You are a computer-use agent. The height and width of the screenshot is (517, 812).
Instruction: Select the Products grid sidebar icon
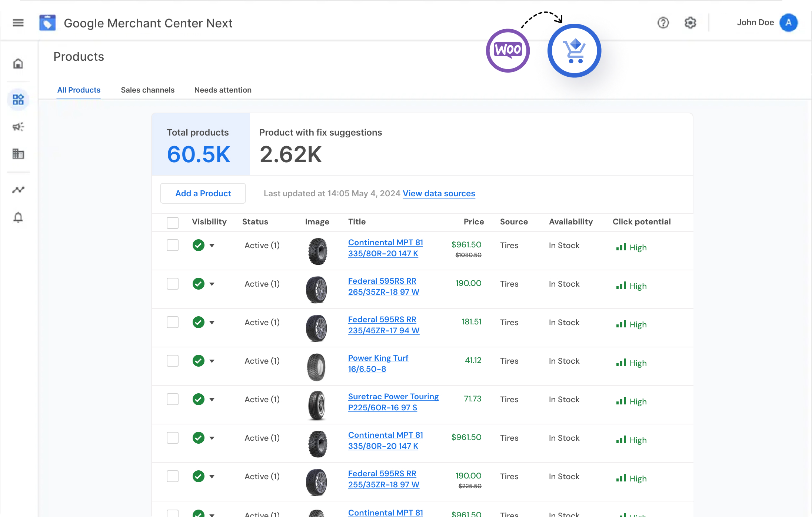click(18, 99)
